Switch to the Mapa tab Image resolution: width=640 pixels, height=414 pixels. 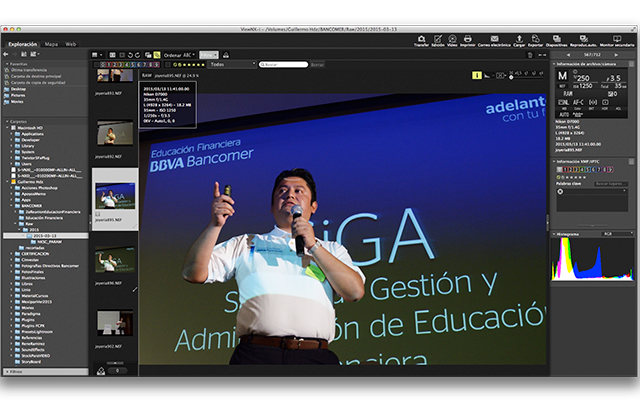pos(51,44)
